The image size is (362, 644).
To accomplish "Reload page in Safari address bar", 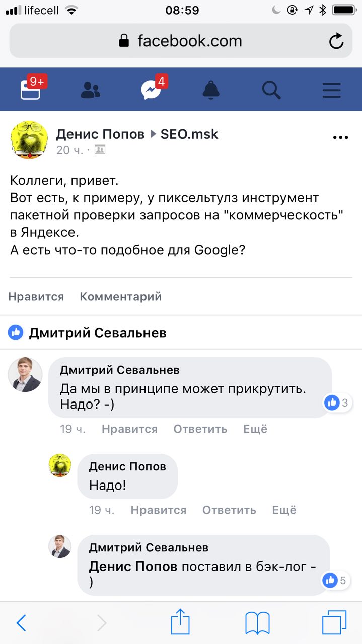I will [336, 41].
